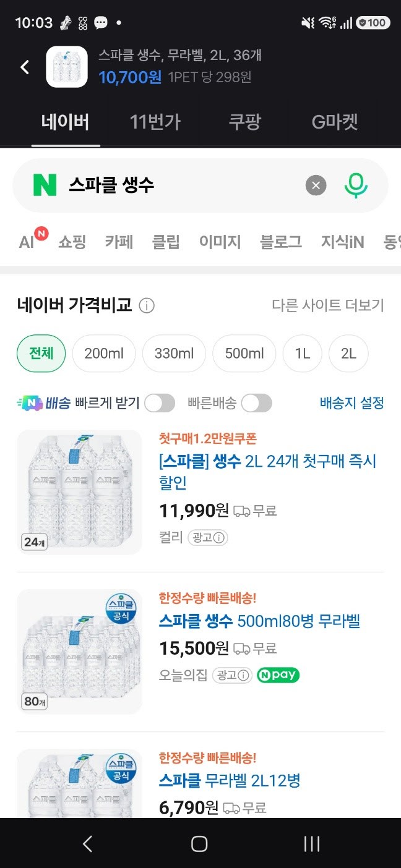Open 배송지 설정 link
The width and height of the screenshot is (401, 868).
pyautogui.click(x=351, y=403)
